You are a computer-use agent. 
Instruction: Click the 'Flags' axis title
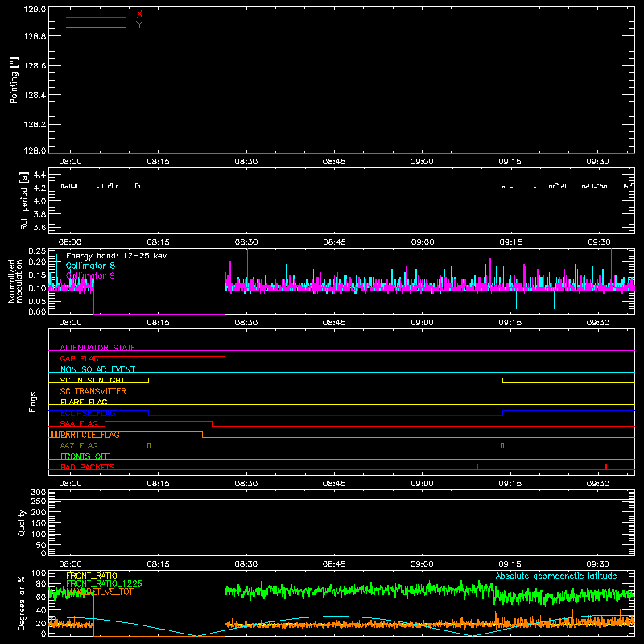coord(32,402)
